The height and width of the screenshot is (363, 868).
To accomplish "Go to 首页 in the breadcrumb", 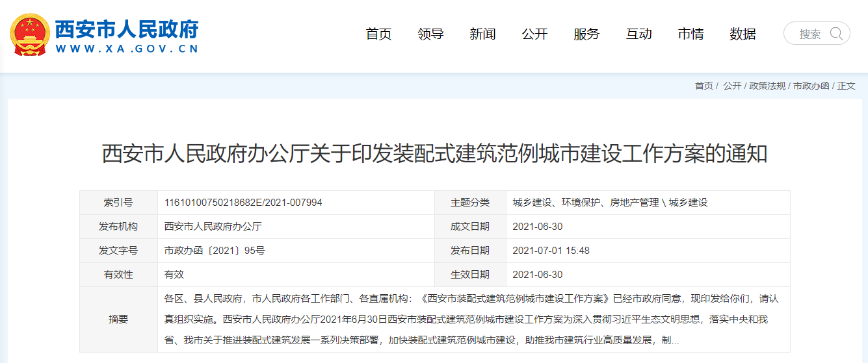I will point(704,86).
